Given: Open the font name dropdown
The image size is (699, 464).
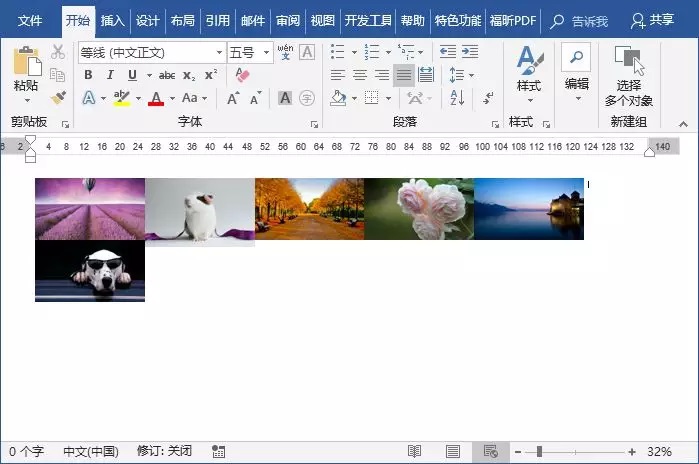Looking at the screenshot, I should click(x=219, y=53).
